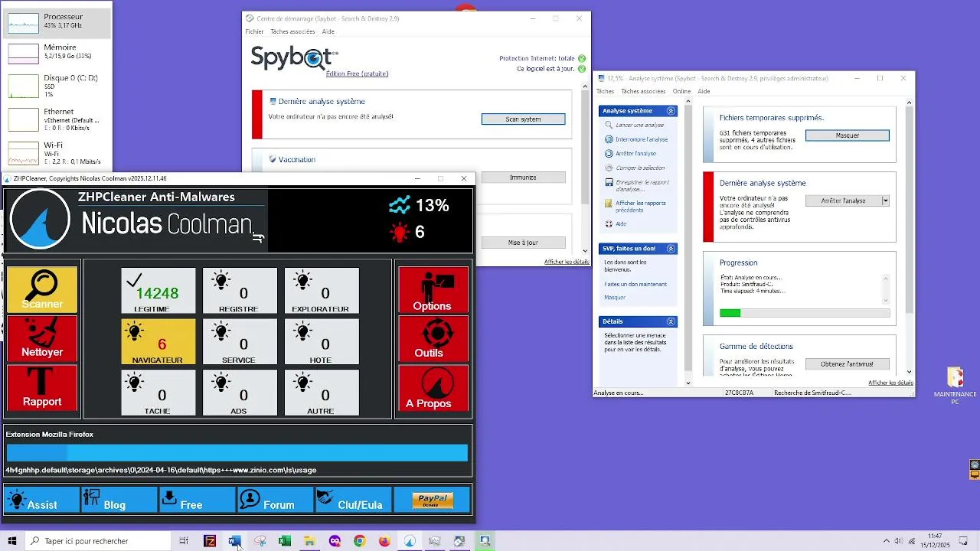
Task: Collapse the SVP, faites un don! section
Action: coord(671,249)
